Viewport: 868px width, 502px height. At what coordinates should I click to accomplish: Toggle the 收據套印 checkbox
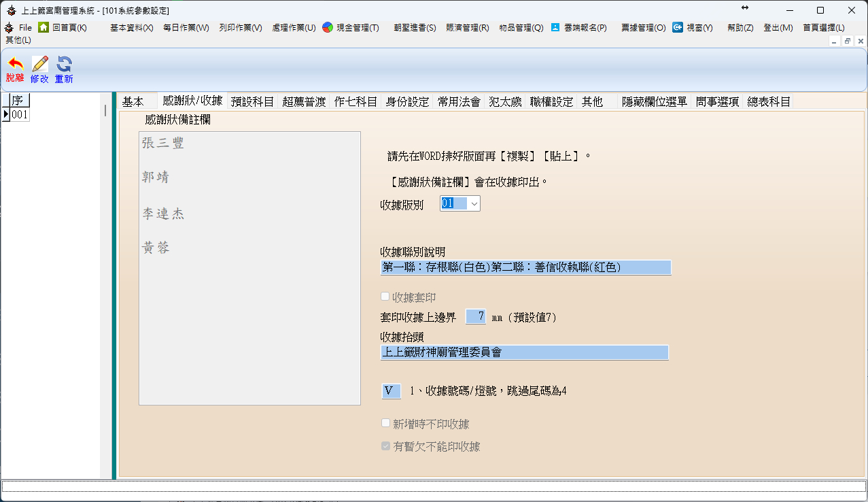coord(385,297)
